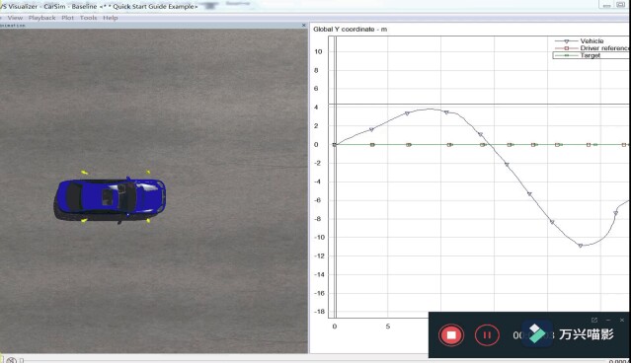Pop out the recorder overlay window

tap(594, 321)
